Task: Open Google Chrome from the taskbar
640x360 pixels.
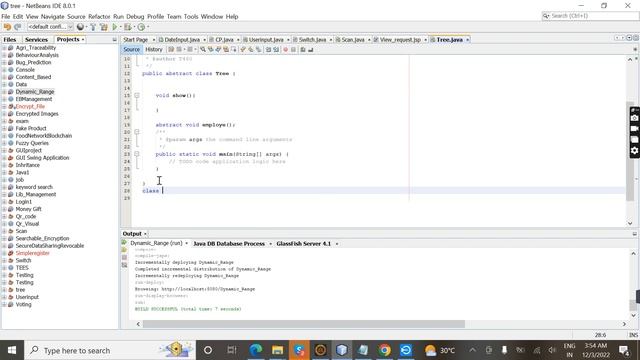Action: pyautogui.click(x=384, y=350)
